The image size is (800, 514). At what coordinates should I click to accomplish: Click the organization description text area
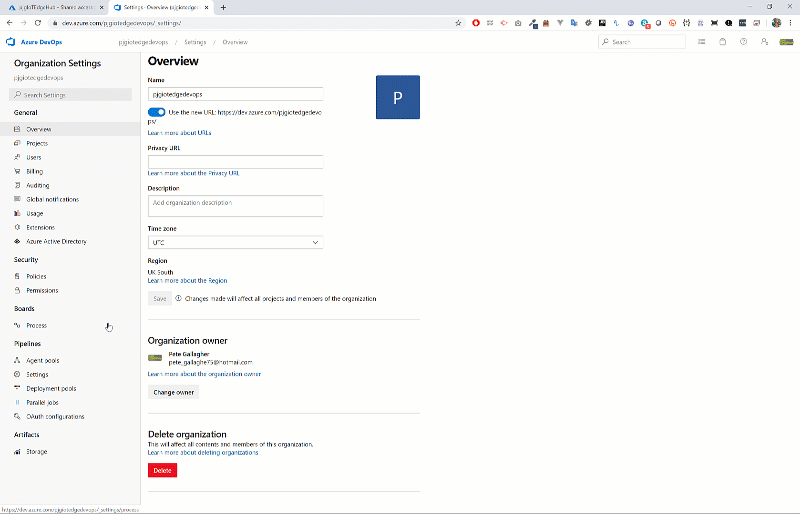click(235, 206)
